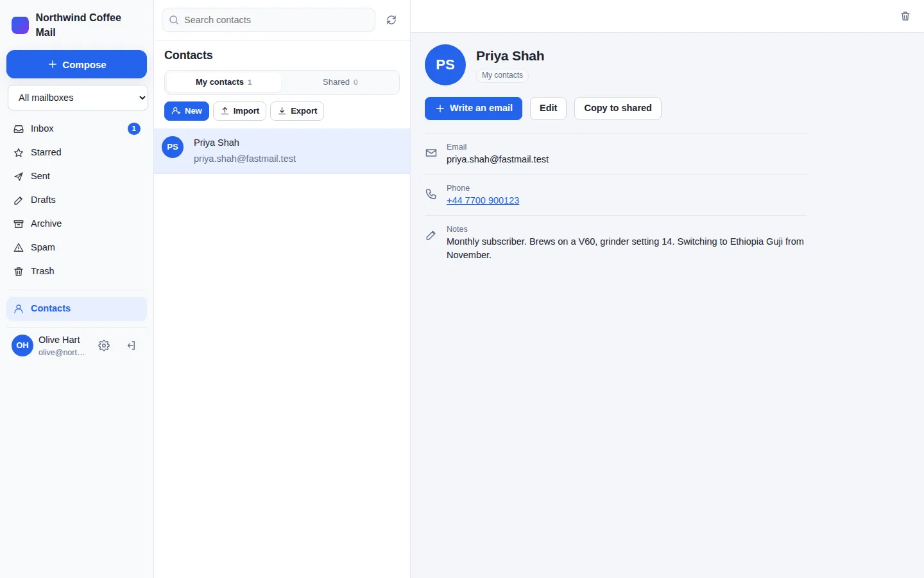Click the notes text about Monthly subscriber
The image size is (924, 578).
626,248
